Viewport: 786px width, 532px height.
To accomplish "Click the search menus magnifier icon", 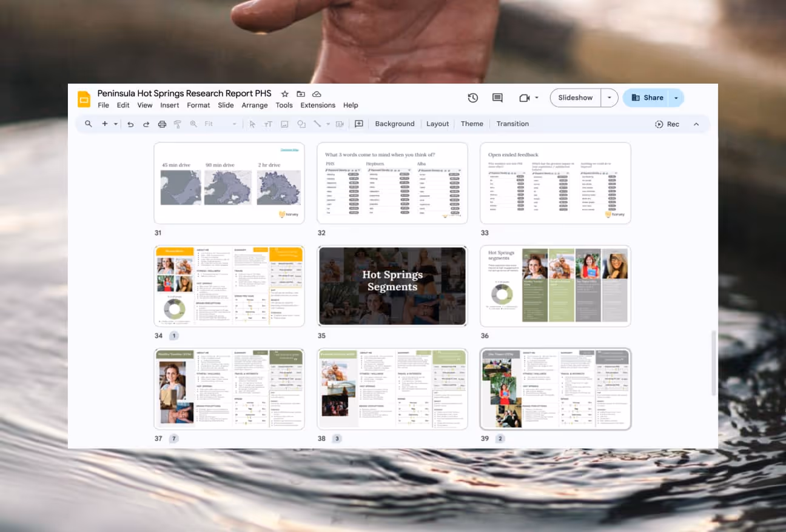I will click(89, 124).
